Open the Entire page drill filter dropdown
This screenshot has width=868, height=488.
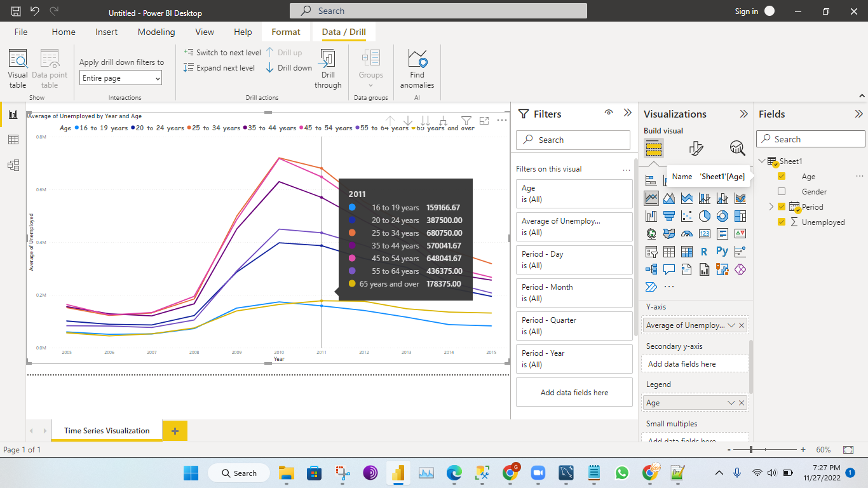[121, 78]
